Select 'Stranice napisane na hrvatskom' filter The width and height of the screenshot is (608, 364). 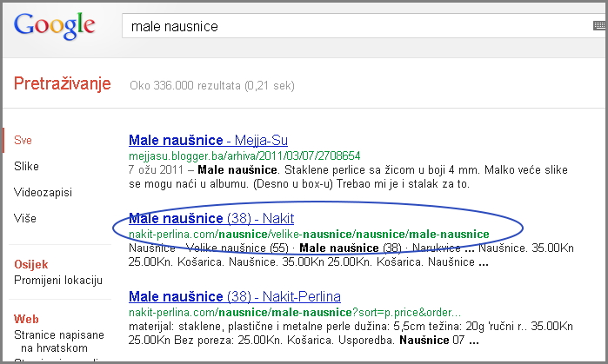[59, 341]
